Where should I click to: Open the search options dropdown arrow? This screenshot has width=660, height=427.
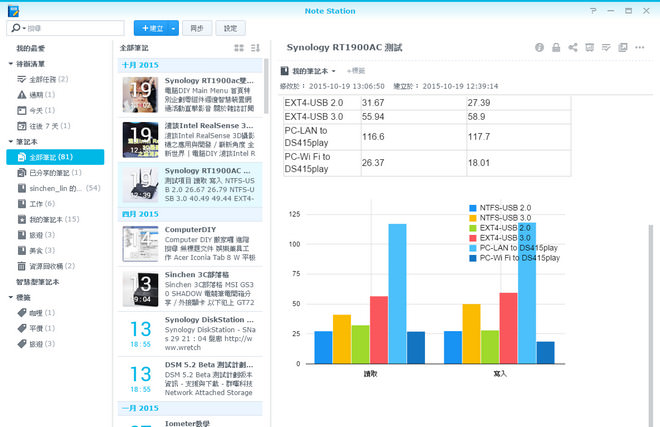coord(24,28)
